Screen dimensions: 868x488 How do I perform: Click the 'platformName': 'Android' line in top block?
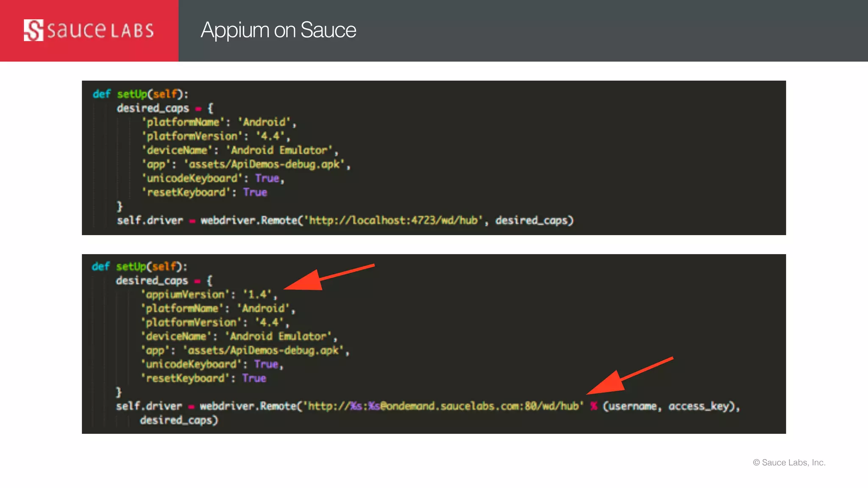pyautogui.click(x=219, y=122)
